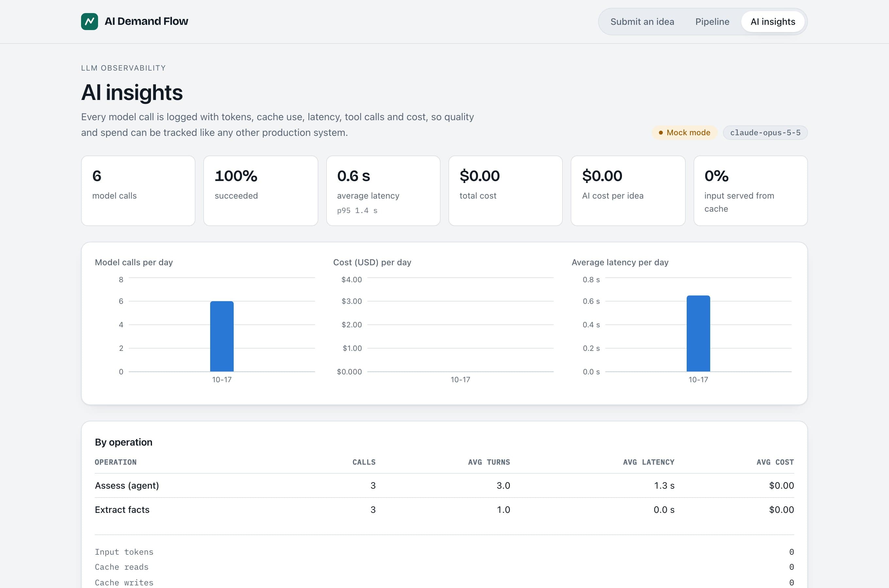Click 10-17 label under Model calls chart
The image size is (889, 588).
point(222,380)
